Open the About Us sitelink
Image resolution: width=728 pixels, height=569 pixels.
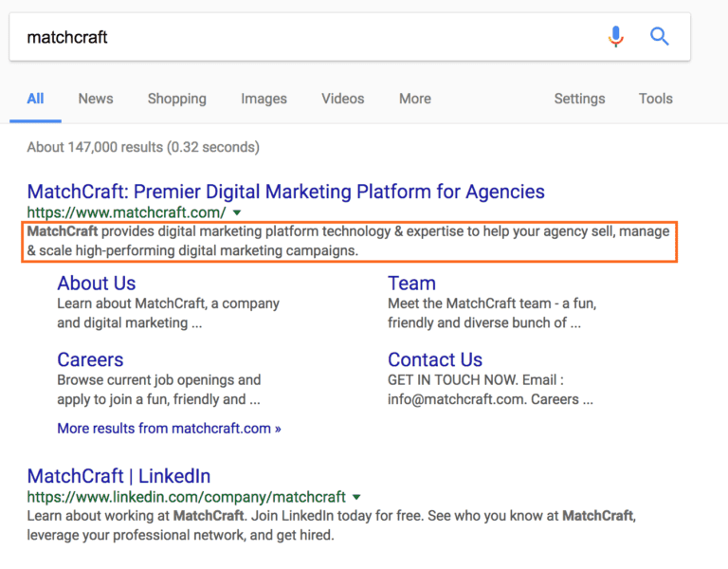pos(97,283)
